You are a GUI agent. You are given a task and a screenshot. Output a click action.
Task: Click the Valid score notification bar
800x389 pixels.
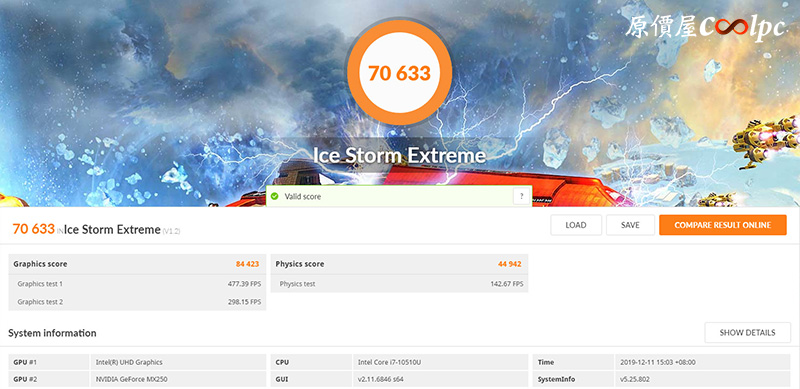(x=398, y=196)
